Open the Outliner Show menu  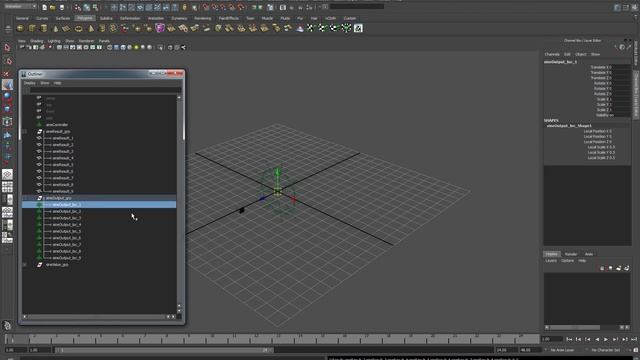pos(44,83)
